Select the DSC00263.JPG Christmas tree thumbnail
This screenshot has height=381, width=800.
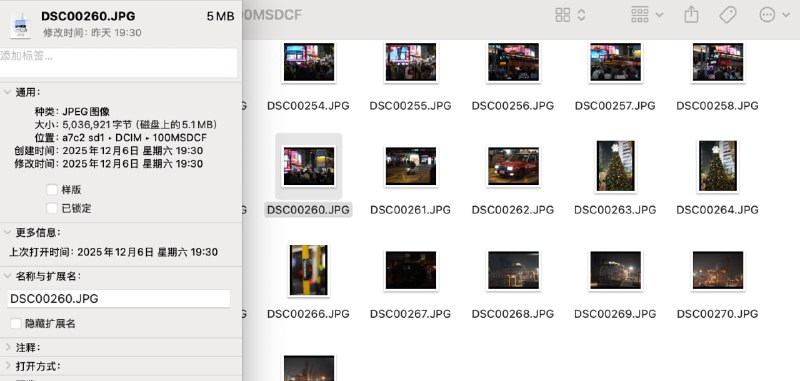[x=615, y=166]
